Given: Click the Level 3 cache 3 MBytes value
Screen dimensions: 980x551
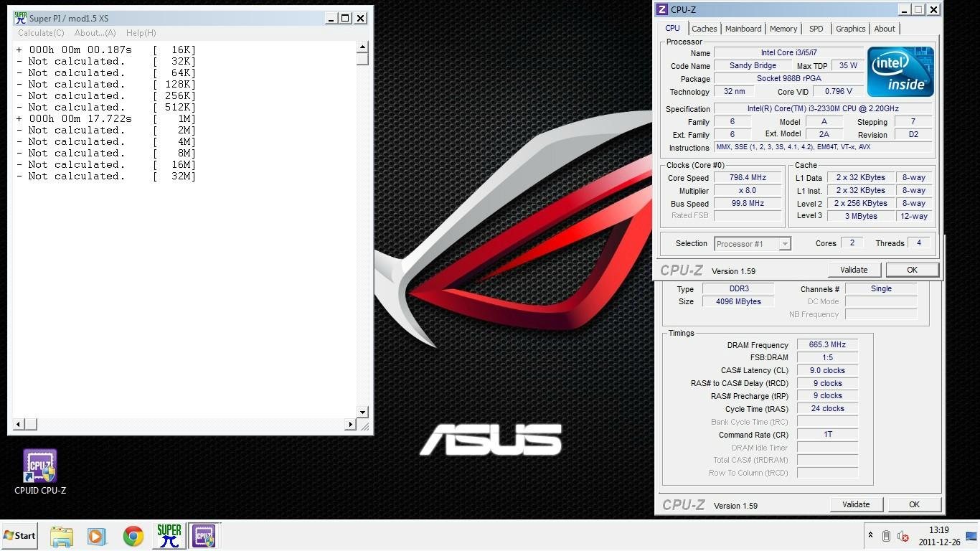Looking at the screenshot, I should 861,216.
